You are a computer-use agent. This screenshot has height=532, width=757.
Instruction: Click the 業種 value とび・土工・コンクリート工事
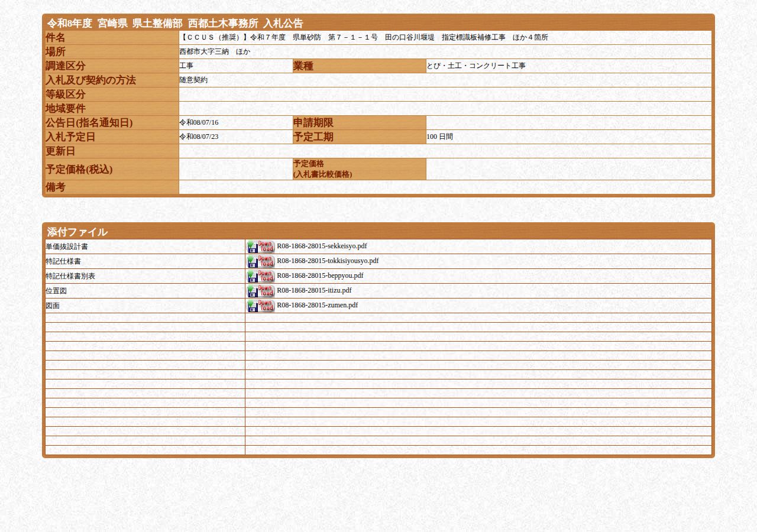pos(476,66)
